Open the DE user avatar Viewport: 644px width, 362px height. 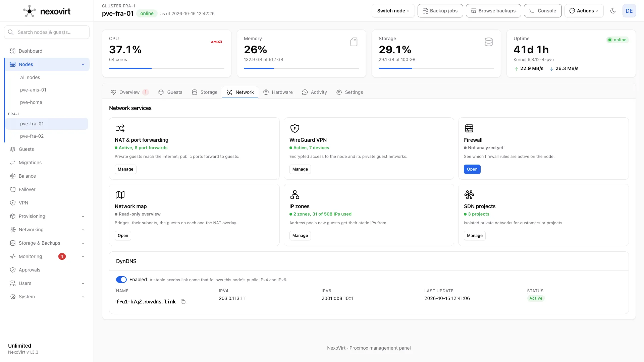tap(629, 11)
